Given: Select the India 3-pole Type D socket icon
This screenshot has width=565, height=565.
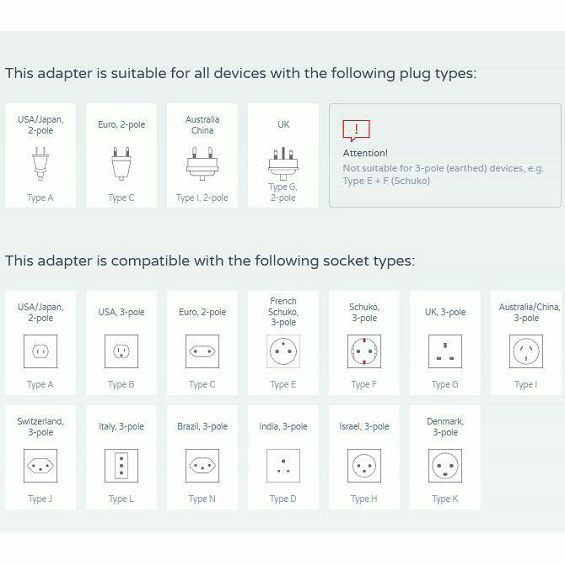Looking at the screenshot, I should click(283, 466).
